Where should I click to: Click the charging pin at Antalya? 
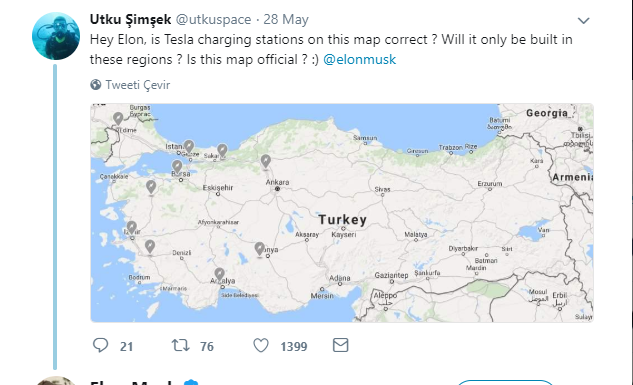(219, 274)
